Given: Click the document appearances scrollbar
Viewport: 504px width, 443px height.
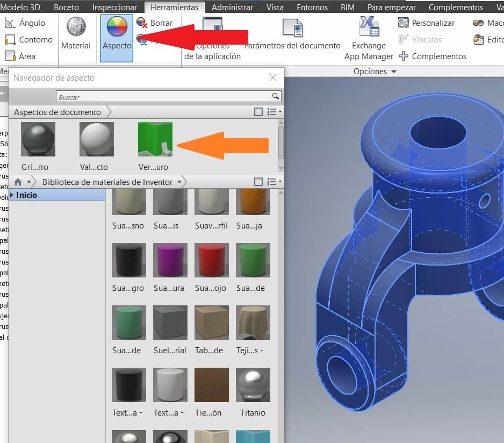Looking at the screenshot, I should 281,142.
